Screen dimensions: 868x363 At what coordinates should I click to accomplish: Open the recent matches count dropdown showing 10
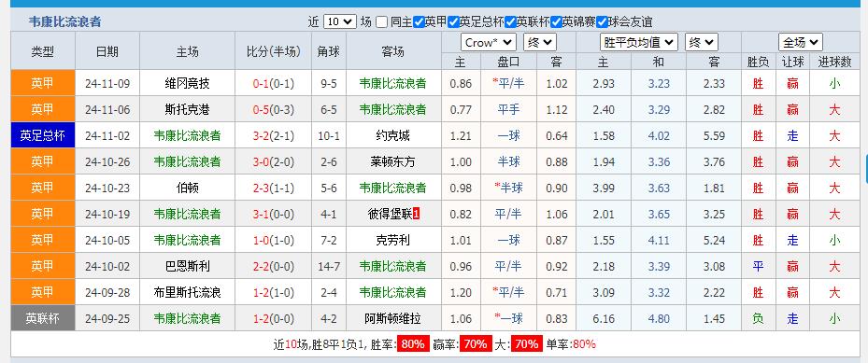click(339, 22)
